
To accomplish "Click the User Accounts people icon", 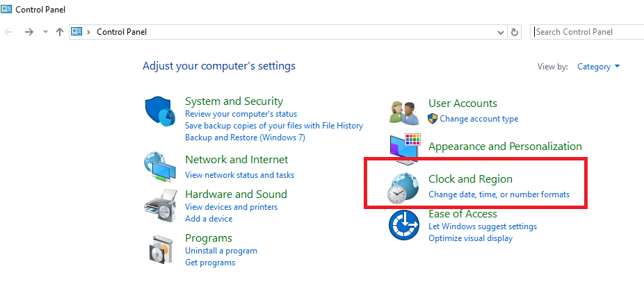I will (403, 111).
